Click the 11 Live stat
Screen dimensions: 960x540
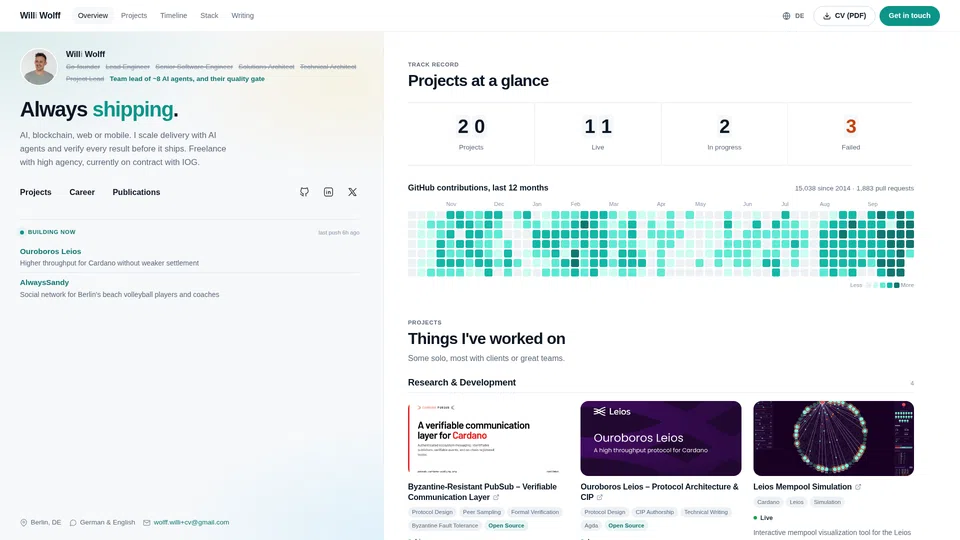coord(598,134)
